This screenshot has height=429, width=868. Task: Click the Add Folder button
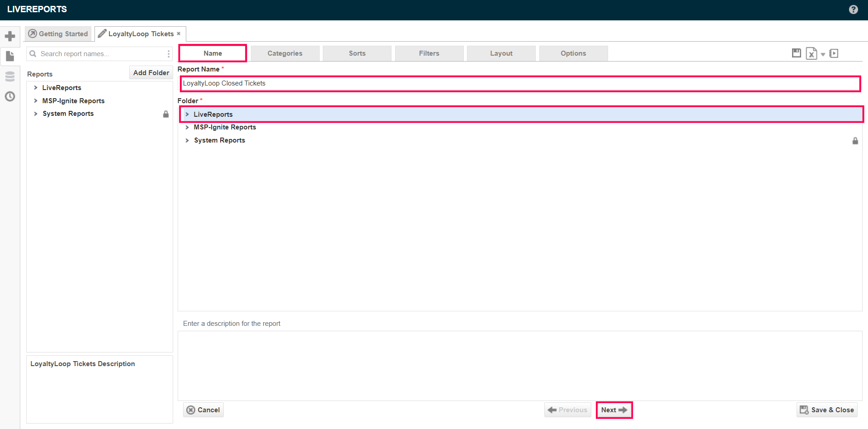click(x=151, y=73)
